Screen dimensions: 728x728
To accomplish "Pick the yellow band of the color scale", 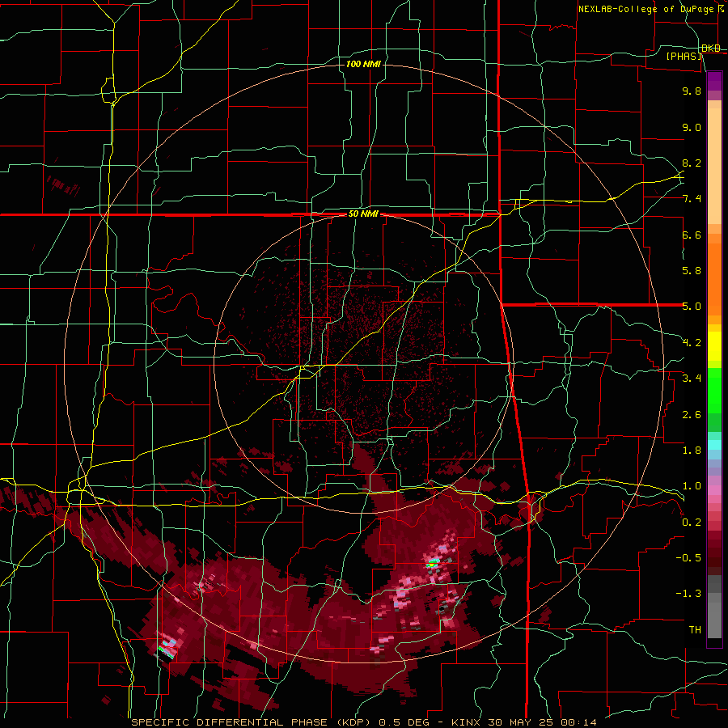I will (x=714, y=346).
